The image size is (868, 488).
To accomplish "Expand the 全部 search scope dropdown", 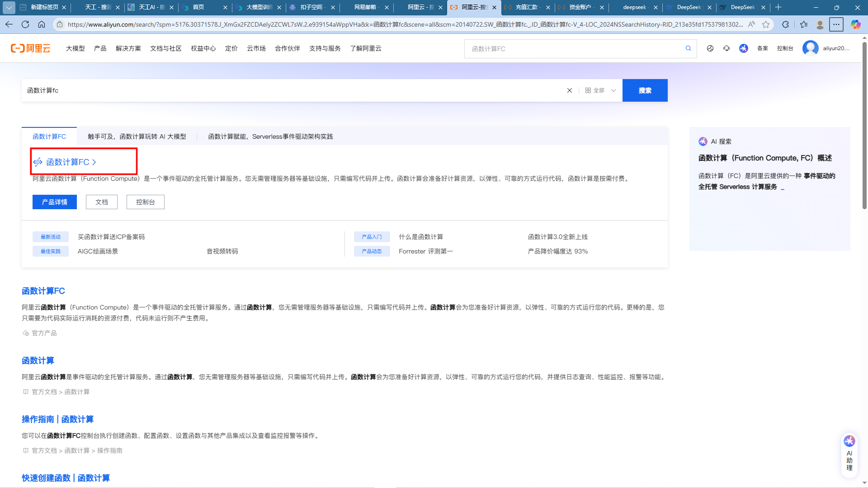I will click(x=600, y=90).
